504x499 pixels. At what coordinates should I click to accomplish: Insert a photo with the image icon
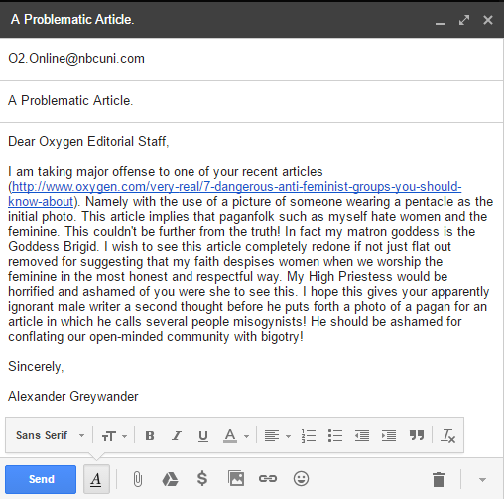236,479
